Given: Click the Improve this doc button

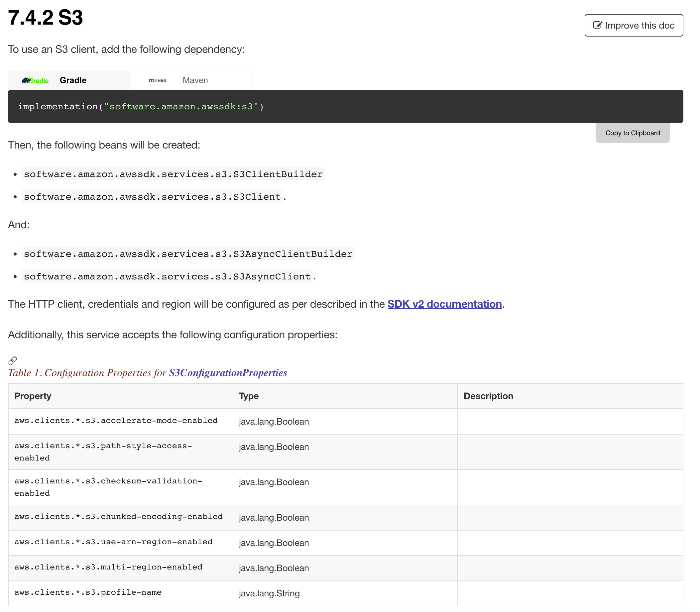Looking at the screenshot, I should tap(634, 25).
